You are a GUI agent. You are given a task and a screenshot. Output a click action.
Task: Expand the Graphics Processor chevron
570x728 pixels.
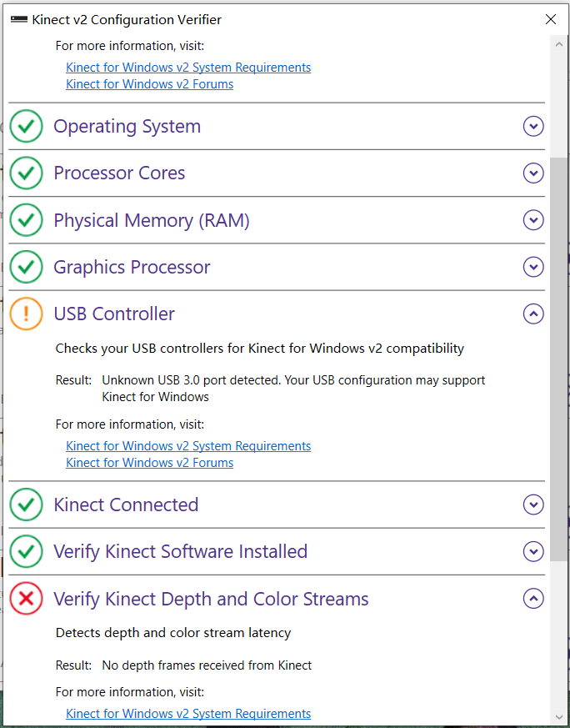(533, 267)
